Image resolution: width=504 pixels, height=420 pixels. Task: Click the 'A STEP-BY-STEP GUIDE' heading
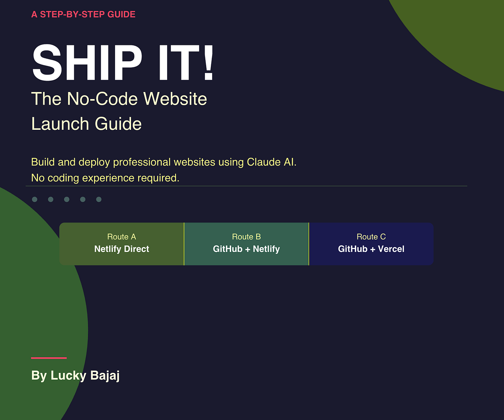(83, 15)
